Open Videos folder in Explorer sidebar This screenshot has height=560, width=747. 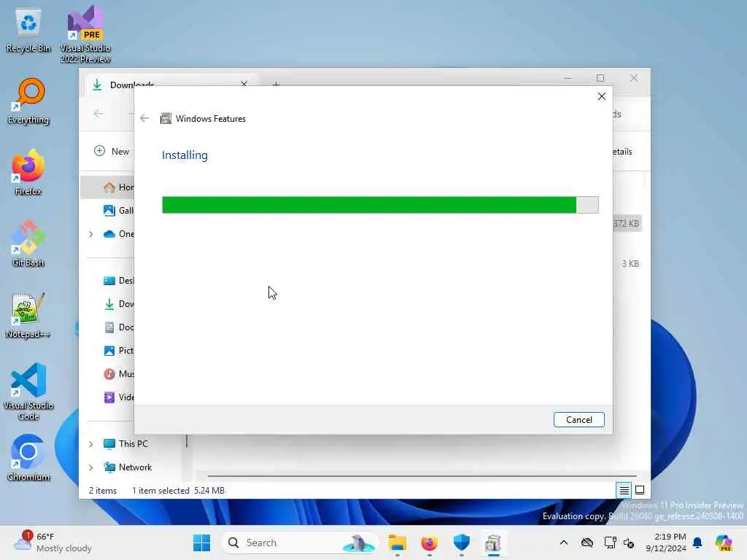119,397
